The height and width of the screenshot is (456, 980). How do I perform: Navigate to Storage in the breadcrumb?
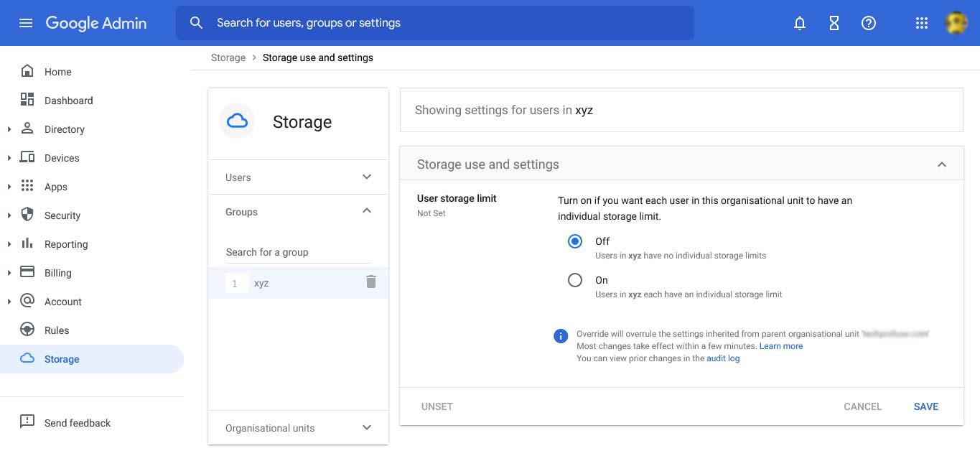pyautogui.click(x=228, y=57)
